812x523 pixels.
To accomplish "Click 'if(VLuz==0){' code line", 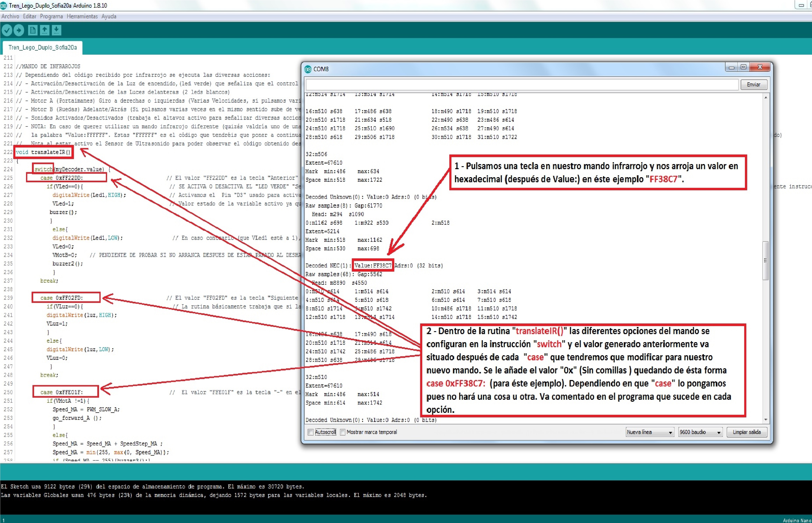I will [65, 306].
